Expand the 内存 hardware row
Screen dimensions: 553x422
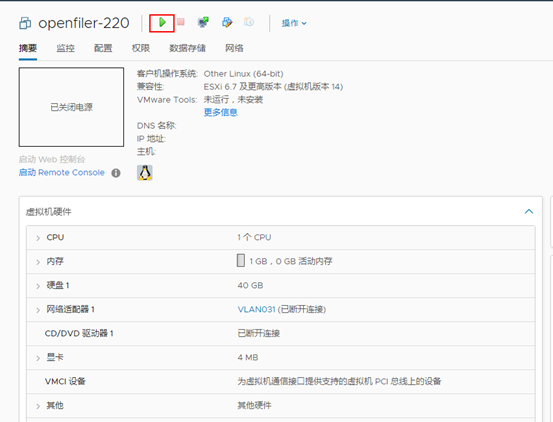tap(38, 262)
